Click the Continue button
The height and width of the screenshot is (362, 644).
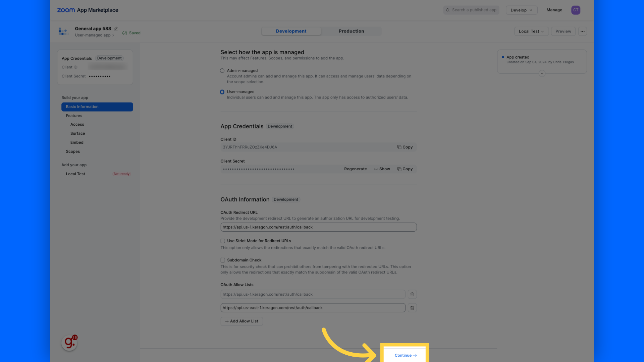point(406,355)
